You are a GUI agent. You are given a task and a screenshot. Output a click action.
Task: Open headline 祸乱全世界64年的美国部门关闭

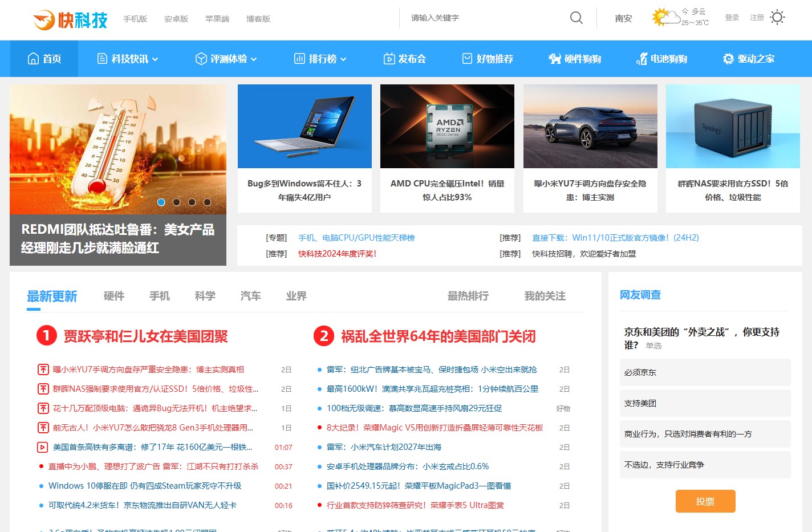point(439,336)
